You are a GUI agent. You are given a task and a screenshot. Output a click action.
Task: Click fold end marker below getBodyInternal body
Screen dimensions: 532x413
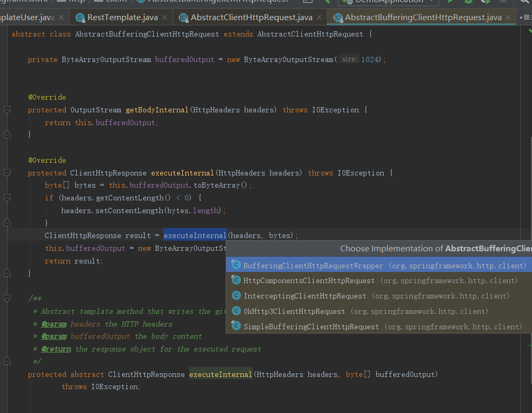[x=7, y=135]
